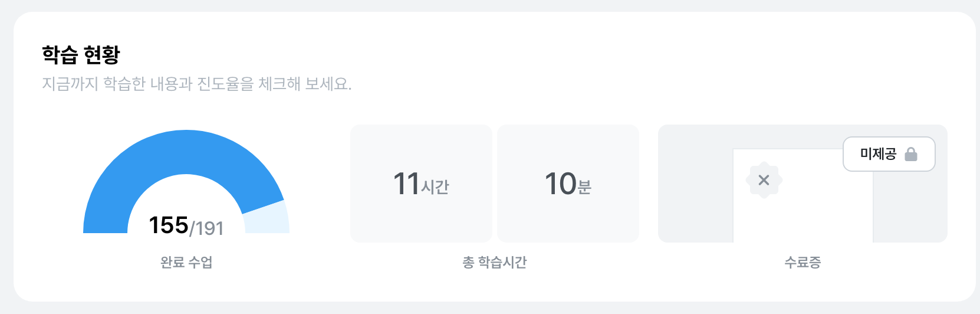The width and height of the screenshot is (980, 314).
Task: Click the 지금까지 학습한 내용과 subtitle text
Action: 117,84
